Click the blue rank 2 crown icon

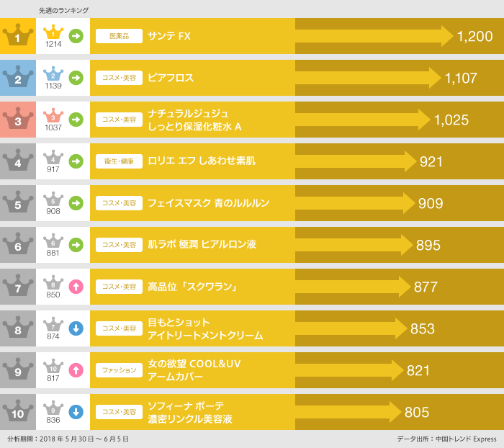pyautogui.click(x=18, y=78)
